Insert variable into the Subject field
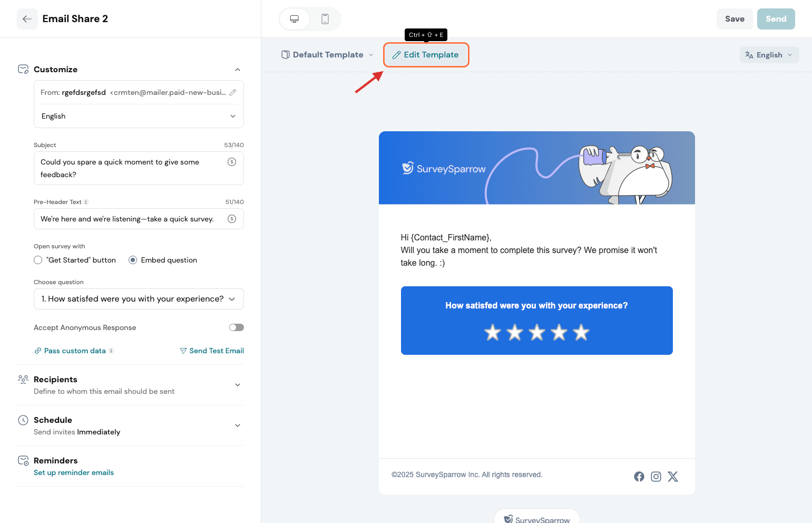This screenshot has height=523, width=812. 232,162
